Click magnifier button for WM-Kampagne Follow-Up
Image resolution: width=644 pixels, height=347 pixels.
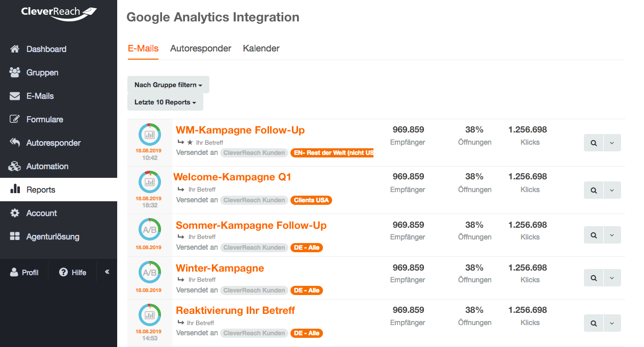[x=594, y=143]
